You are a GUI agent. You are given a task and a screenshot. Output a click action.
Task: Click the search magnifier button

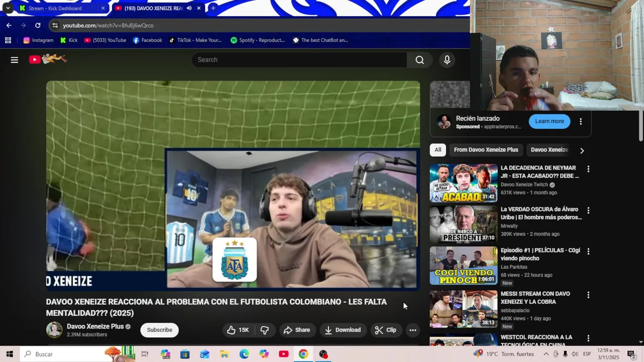420,60
